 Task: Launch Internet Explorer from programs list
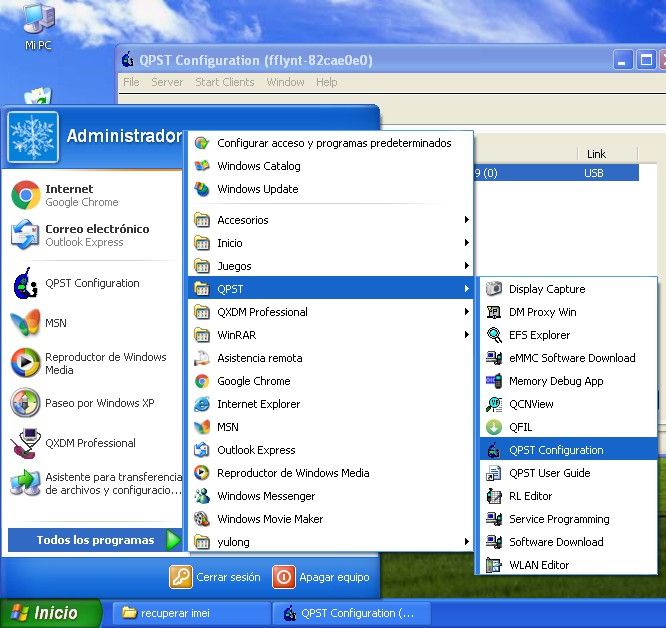tap(330, 404)
